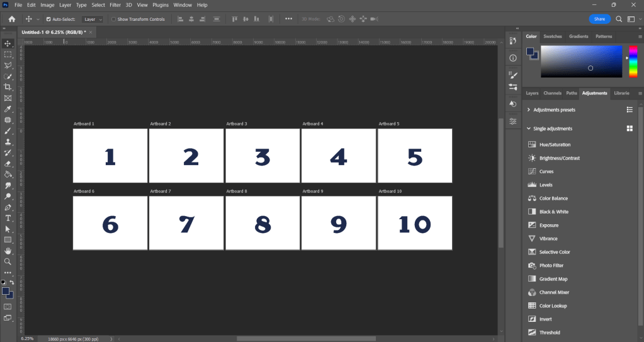Image resolution: width=644 pixels, height=342 pixels.
Task: Enable Show Transform Controls checkbox
Action: click(113, 20)
